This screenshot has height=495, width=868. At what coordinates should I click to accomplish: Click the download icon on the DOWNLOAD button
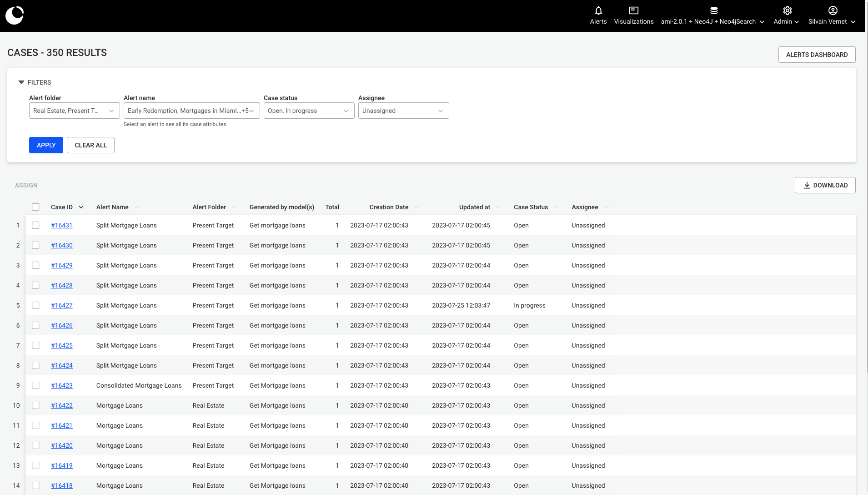tap(807, 185)
